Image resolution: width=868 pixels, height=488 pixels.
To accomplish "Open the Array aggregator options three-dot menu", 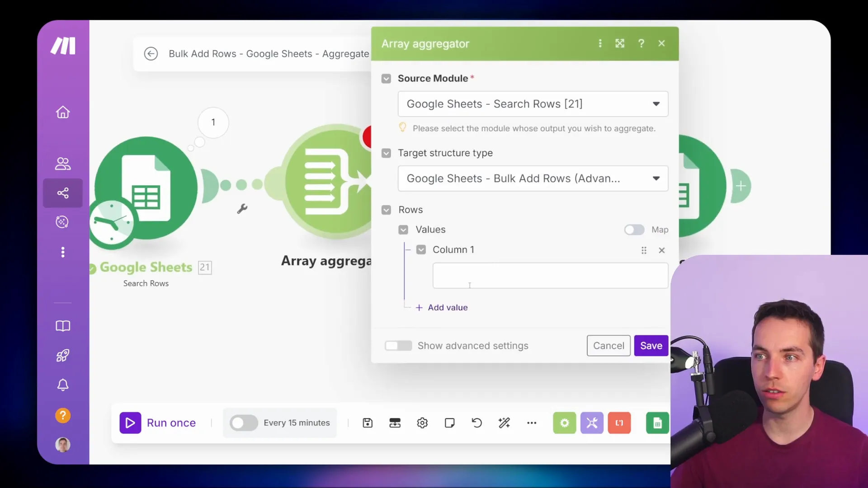I will pyautogui.click(x=600, y=43).
